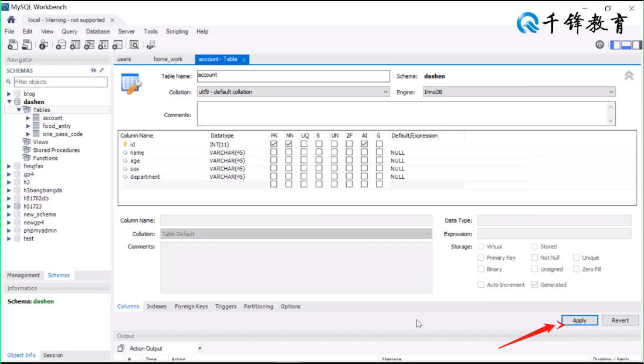
Task: Create a new table icon
Action: 75,45
